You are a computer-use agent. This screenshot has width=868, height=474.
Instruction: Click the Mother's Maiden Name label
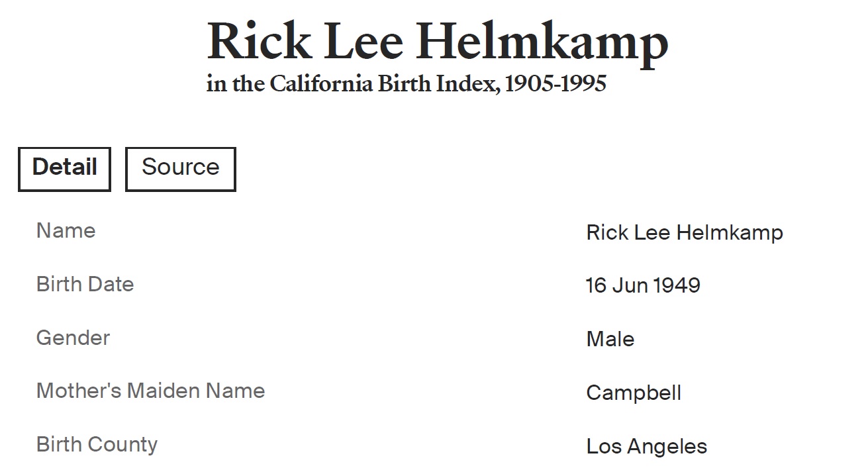click(x=150, y=391)
